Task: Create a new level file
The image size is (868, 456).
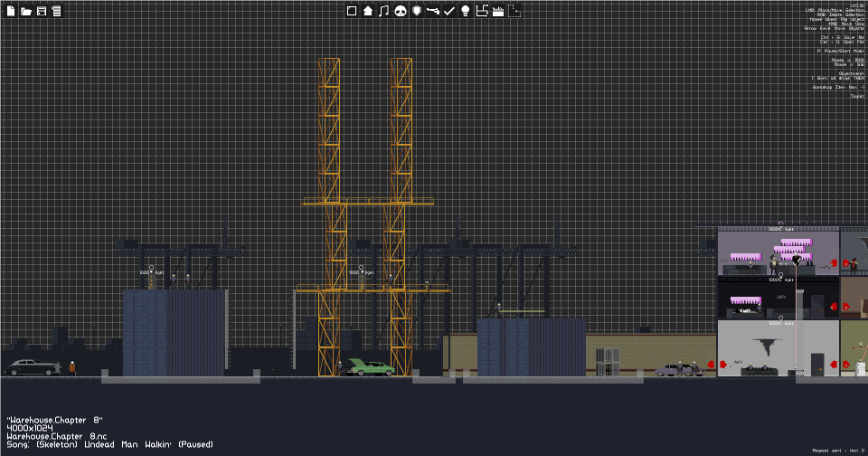Action: point(11,11)
